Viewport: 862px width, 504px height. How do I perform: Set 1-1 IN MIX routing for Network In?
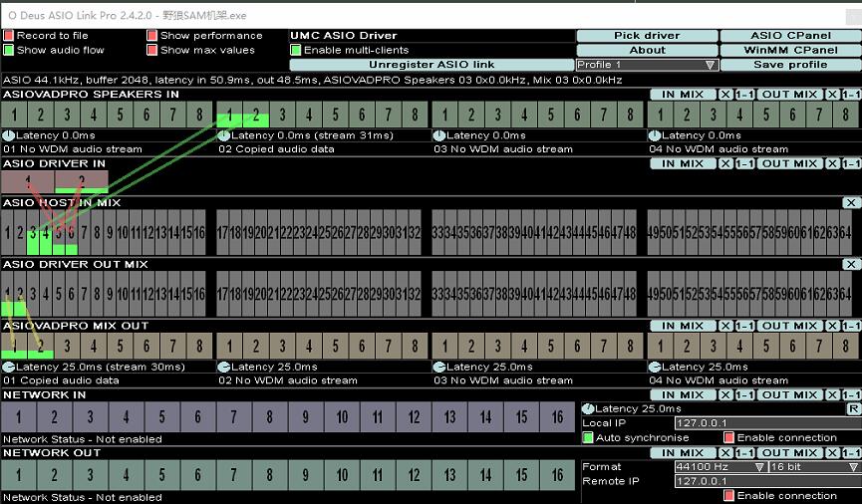[x=744, y=395]
